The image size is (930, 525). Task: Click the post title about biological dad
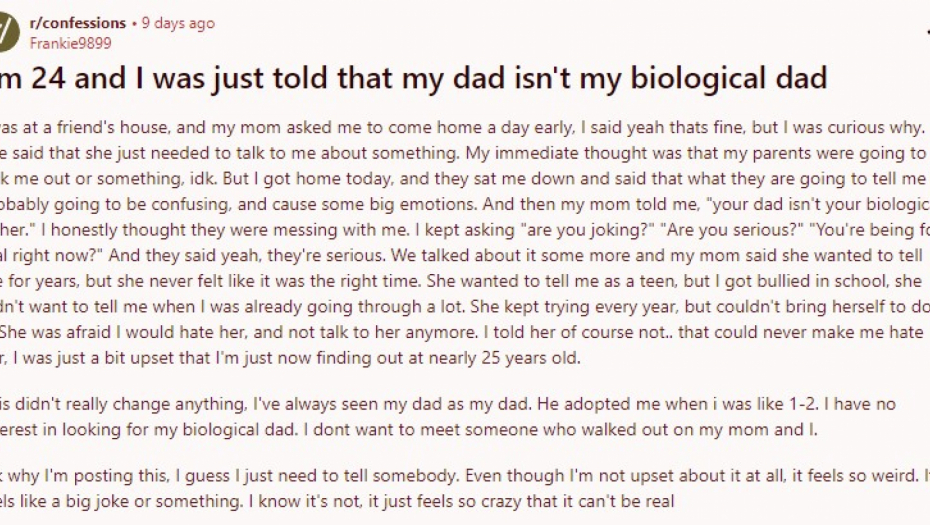coord(420,78)
